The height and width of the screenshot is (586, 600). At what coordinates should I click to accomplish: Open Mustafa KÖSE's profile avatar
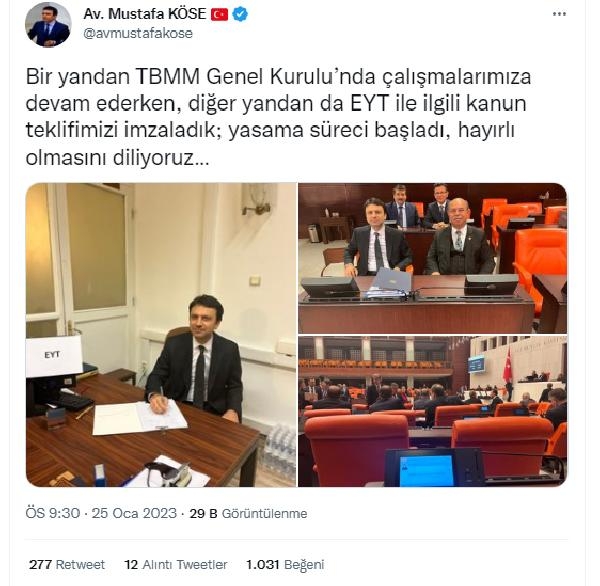48,24
